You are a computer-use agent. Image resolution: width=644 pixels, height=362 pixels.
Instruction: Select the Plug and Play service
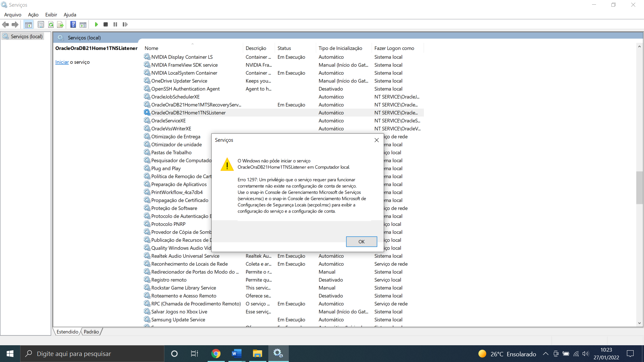click(166, 169)
